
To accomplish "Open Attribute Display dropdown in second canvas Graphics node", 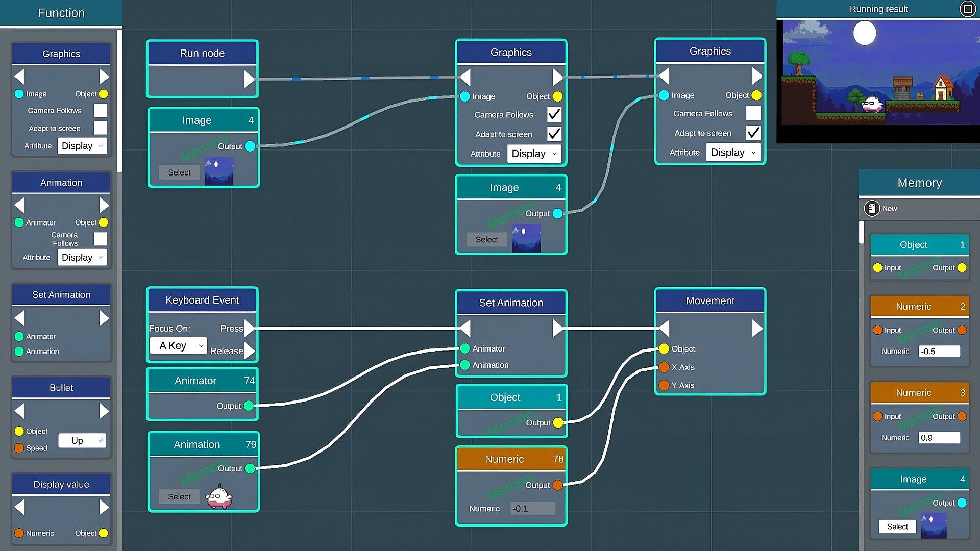I will (733, 152).
